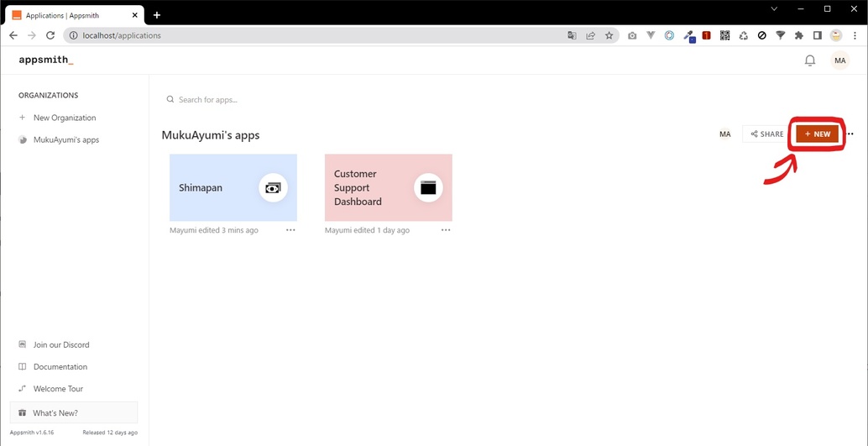Viewport: 868px width, 446px height.
Task: Click the What's New? button
Action: point(74,412)
